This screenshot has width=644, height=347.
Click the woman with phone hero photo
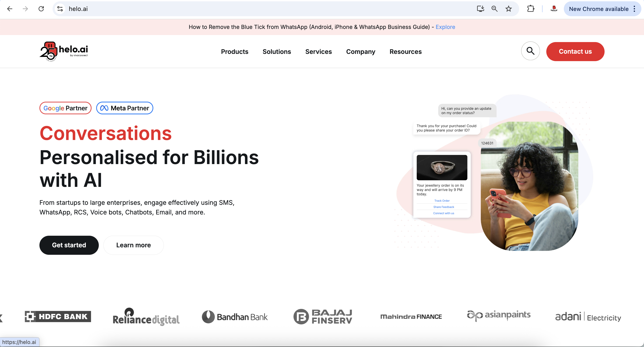pyautogui.click(x=529, y=186)
